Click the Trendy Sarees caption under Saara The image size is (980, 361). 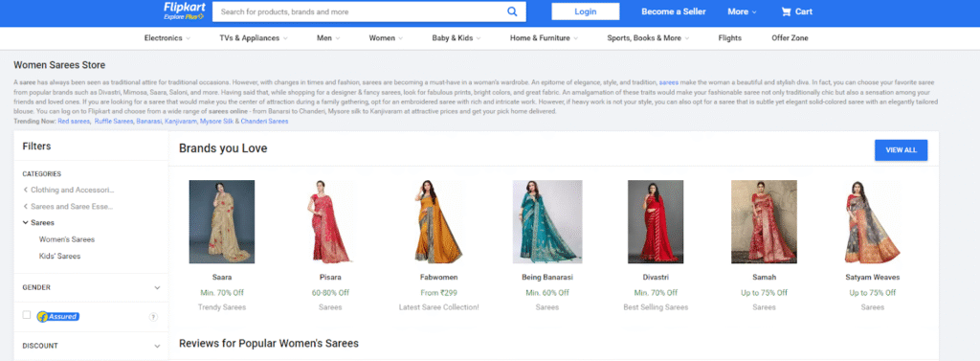(222, 307)
